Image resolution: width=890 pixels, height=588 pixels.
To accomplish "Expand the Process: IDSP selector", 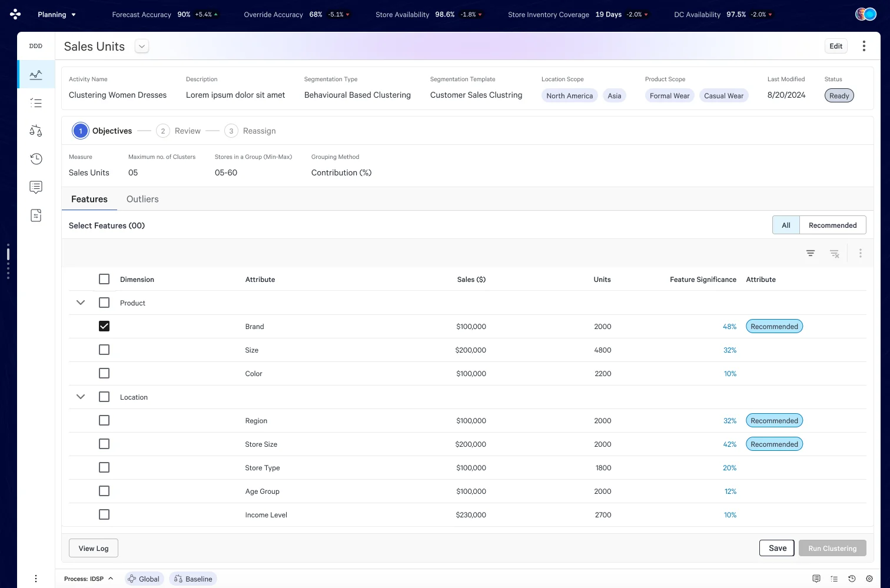I will pyautogui.click(x=88, y=579).
